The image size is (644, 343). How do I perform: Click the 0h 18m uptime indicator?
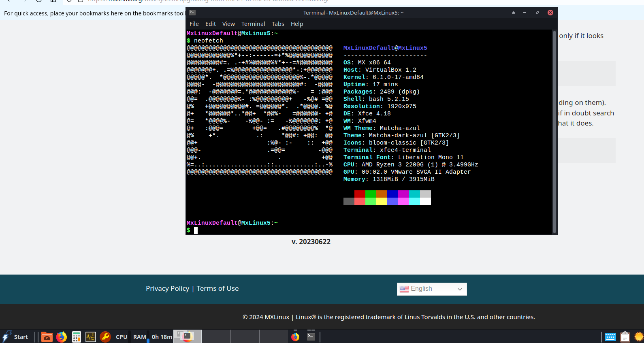[x=162, y=337]
